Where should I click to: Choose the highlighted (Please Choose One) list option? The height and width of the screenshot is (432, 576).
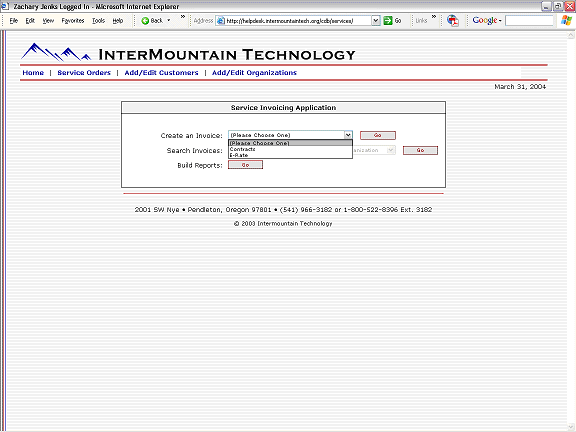290,143
